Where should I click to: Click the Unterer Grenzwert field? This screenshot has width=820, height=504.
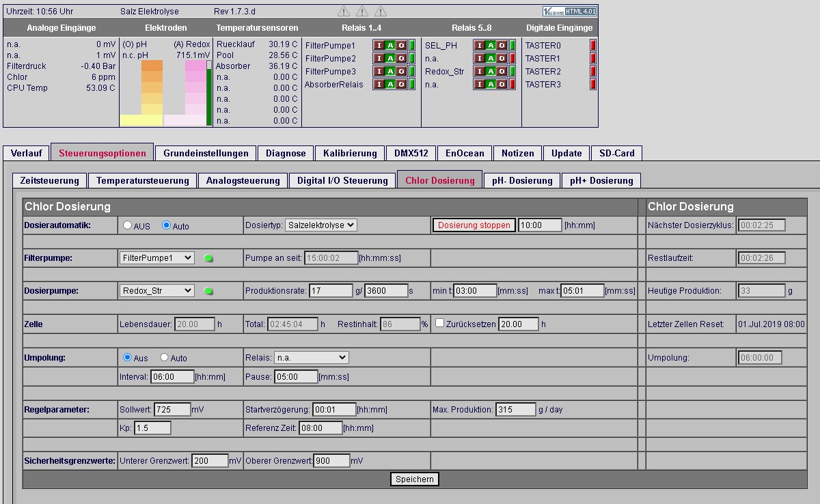pyautogui.click(x=210, y=461)
